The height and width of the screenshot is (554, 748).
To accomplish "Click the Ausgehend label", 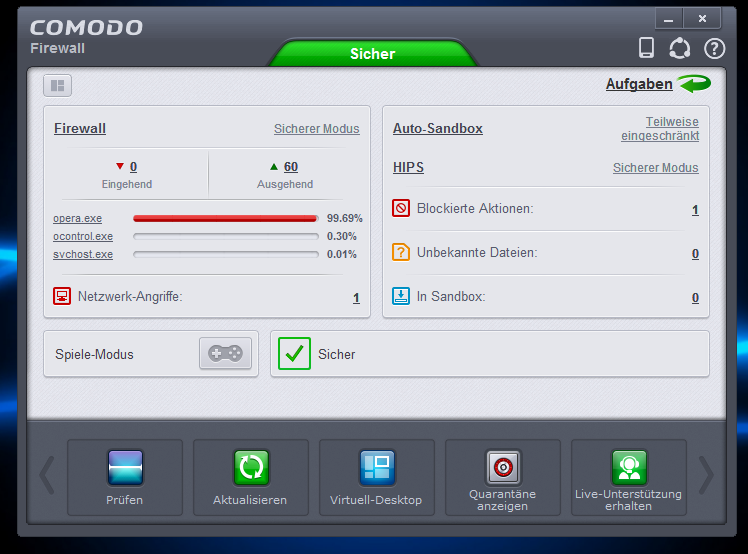I will click(x=285, y=184).
